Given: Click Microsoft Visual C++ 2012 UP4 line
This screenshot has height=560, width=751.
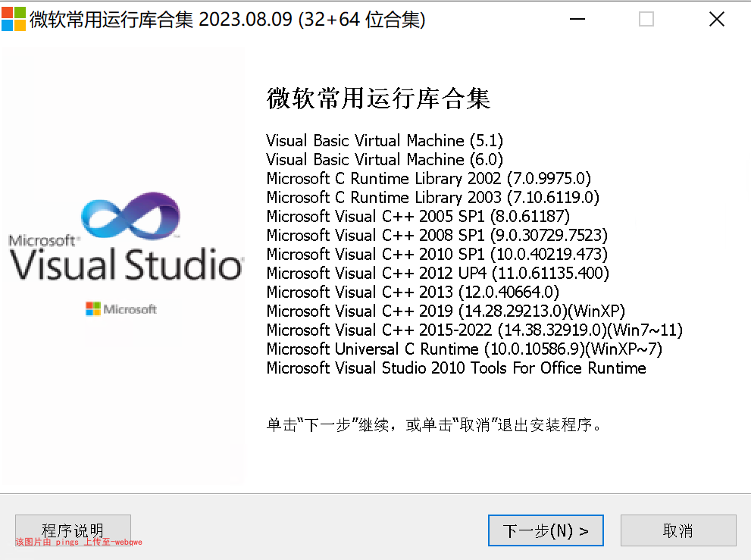Looking at the screenshot, I should pyautogui.click(x=438, y=273).
